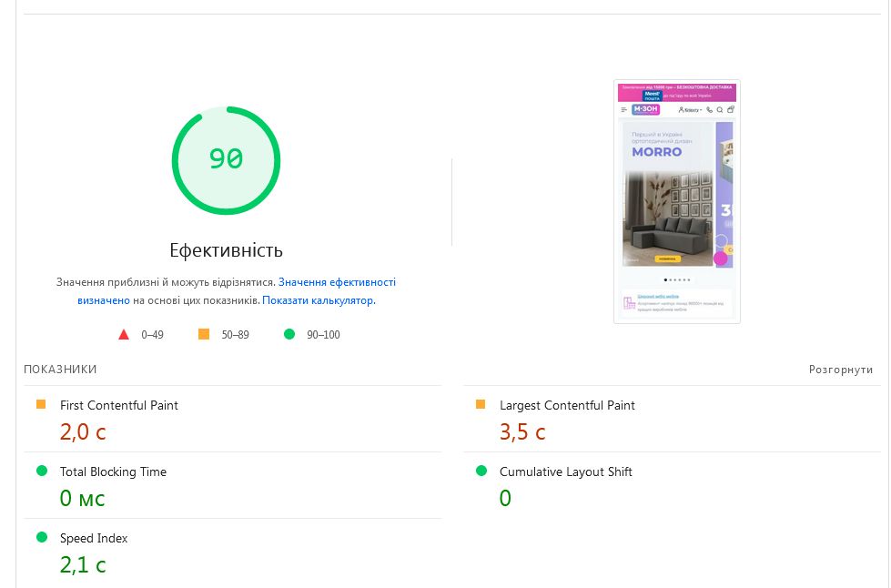Image resolution: width=891 pixels, height=588 pixels.
Task: Click the Cumulative Layout Shift metric label
Action: (x=565, y=471)
